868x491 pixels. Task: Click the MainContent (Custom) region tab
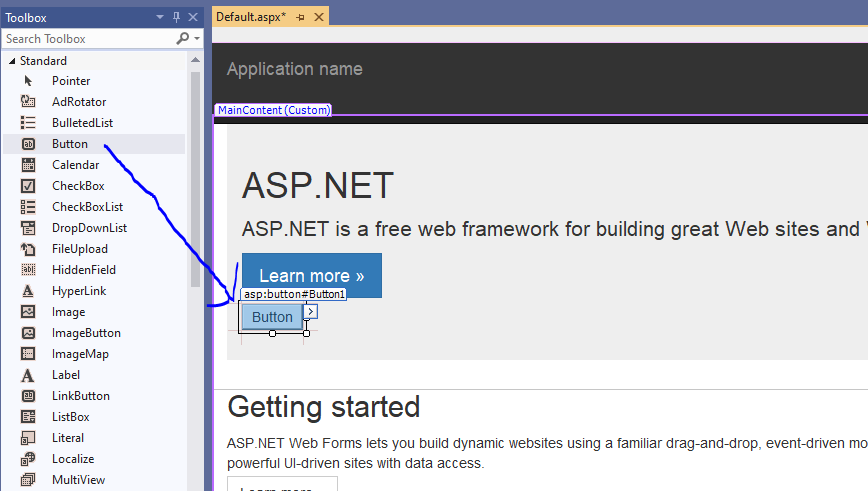pos(273,110)
